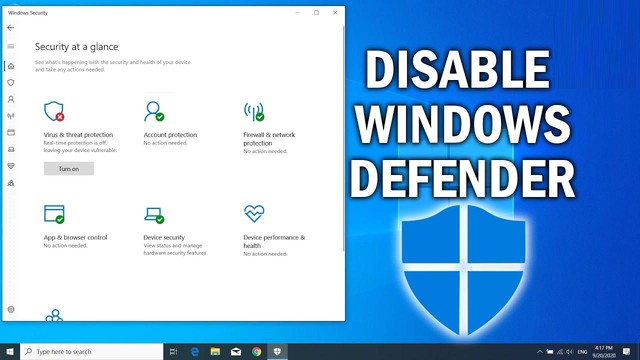Click the window's vertical scrollbar

coord(344,139)
